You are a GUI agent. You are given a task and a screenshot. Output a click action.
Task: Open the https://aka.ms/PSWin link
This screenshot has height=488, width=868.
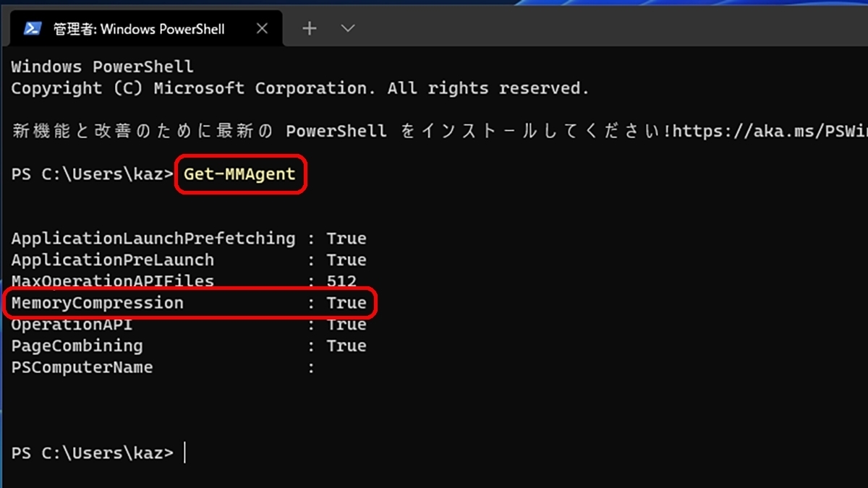772,132
